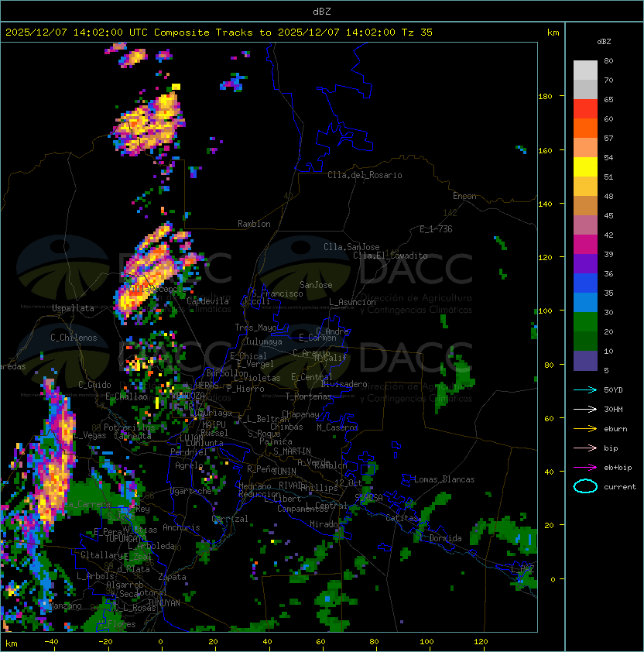Click the Capdevila place label
The width and height of the screenshot is (644, 652).
coord(207,301)
